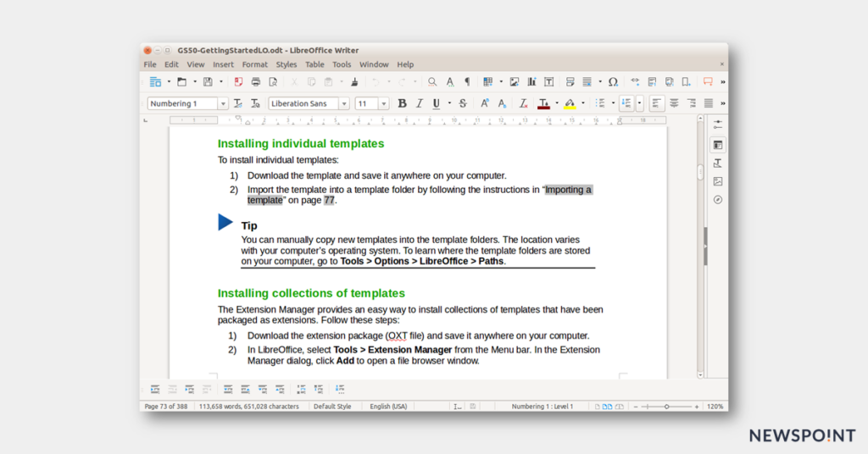Create a new document with the New icon
Screen dimensions: 868x454
[156, 82]
